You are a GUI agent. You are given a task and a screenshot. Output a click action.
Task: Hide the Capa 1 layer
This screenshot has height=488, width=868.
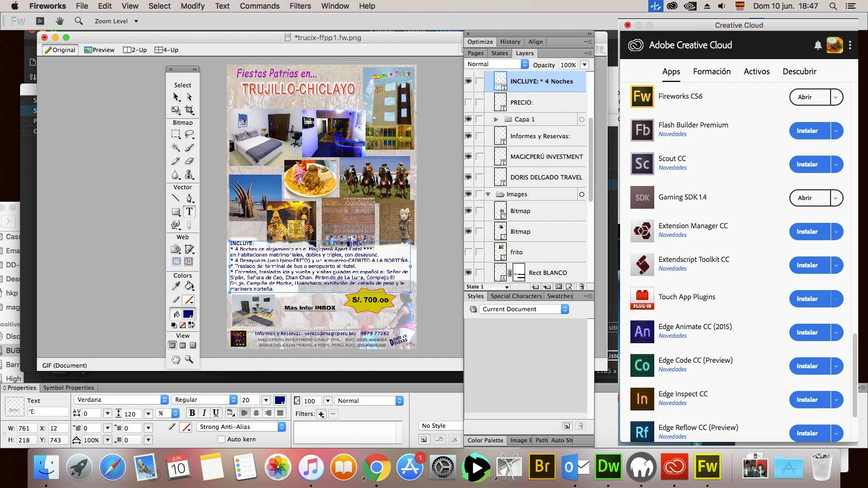coord(468,119)
